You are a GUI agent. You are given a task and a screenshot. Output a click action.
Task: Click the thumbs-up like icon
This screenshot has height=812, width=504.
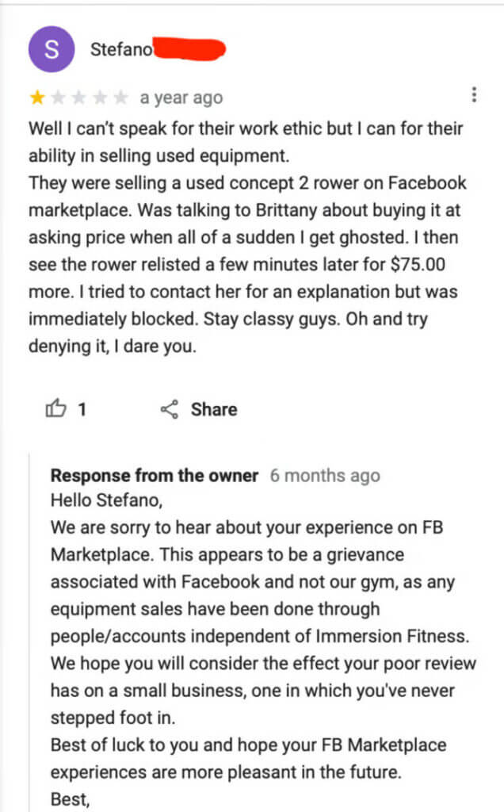pos(56,408)
